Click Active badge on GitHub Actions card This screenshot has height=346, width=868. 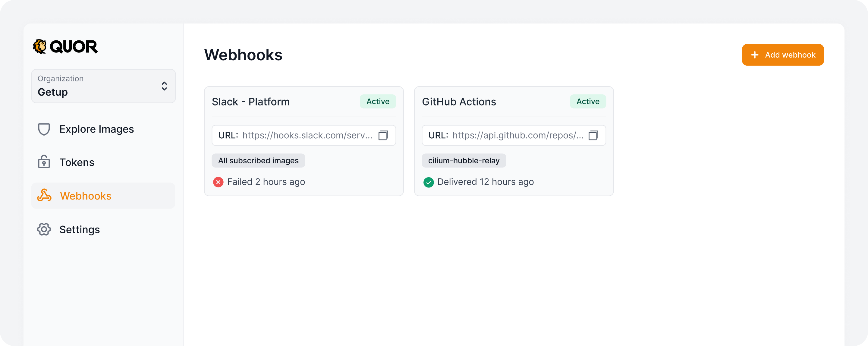click(588, 101)
